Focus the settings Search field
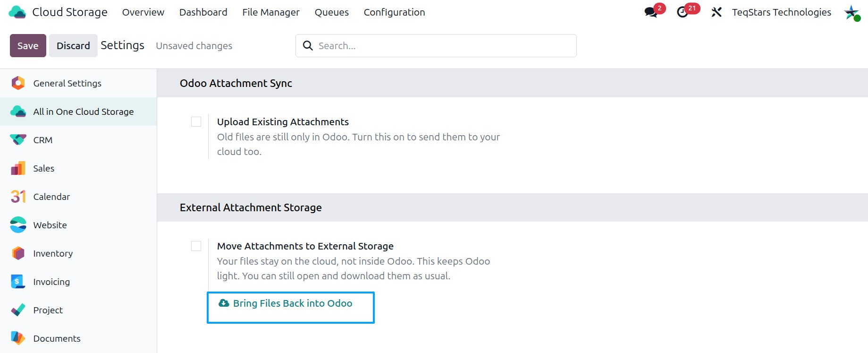868x353 pixels. [x=436, y=45]
